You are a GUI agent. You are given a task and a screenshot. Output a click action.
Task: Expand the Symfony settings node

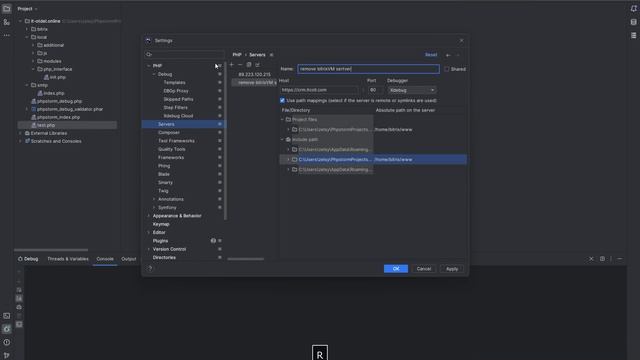click(154, 207)
